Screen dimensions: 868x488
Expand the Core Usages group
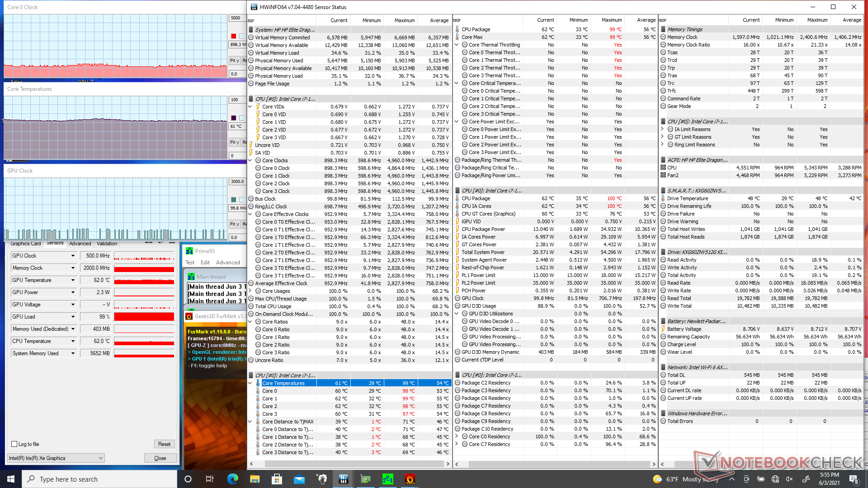click(250, 291)
